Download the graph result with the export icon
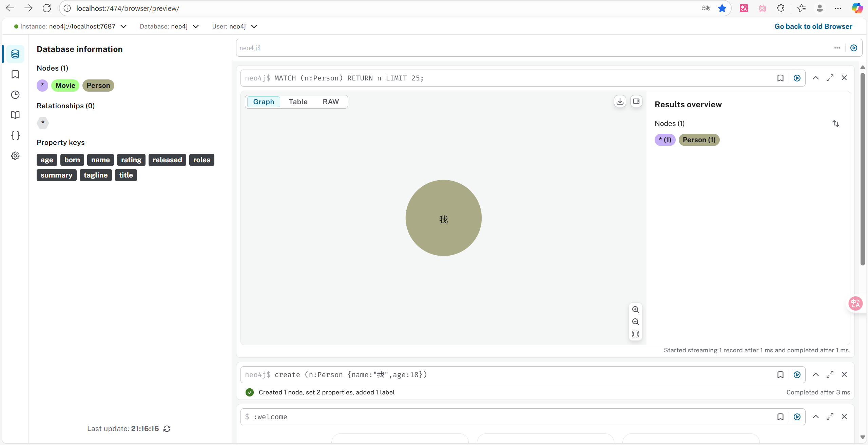 [x=620, y=101]
